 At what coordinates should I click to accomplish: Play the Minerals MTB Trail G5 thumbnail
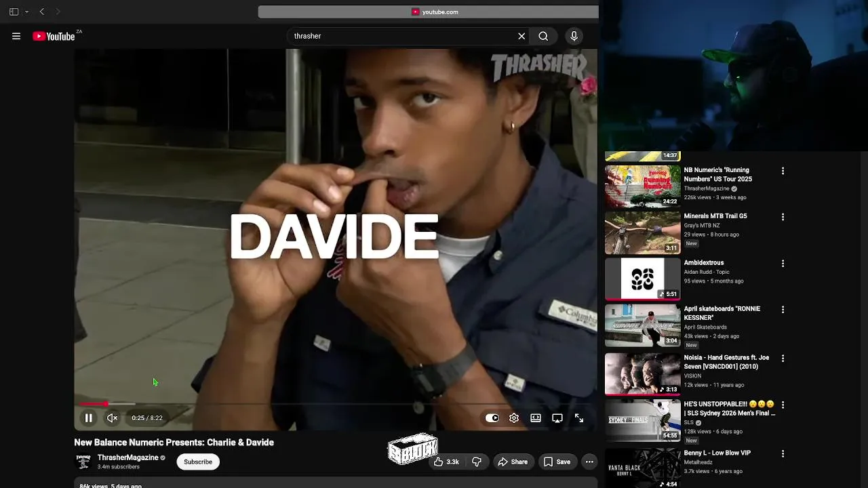click(642, 232)
